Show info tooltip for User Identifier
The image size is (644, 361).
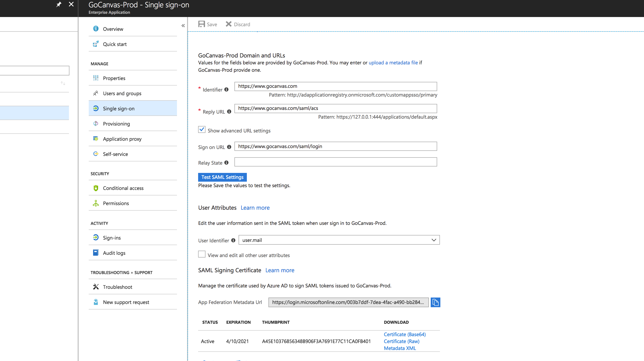[233, 240]
